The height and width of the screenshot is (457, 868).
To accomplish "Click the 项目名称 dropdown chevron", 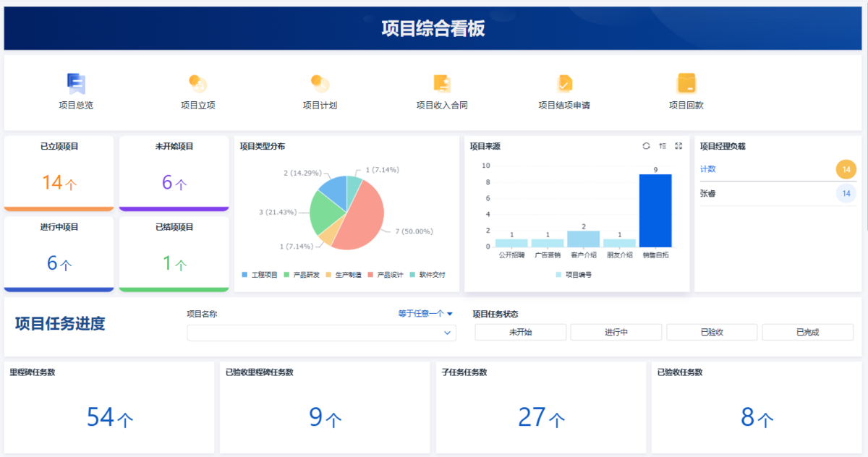I will coord(446,333).
